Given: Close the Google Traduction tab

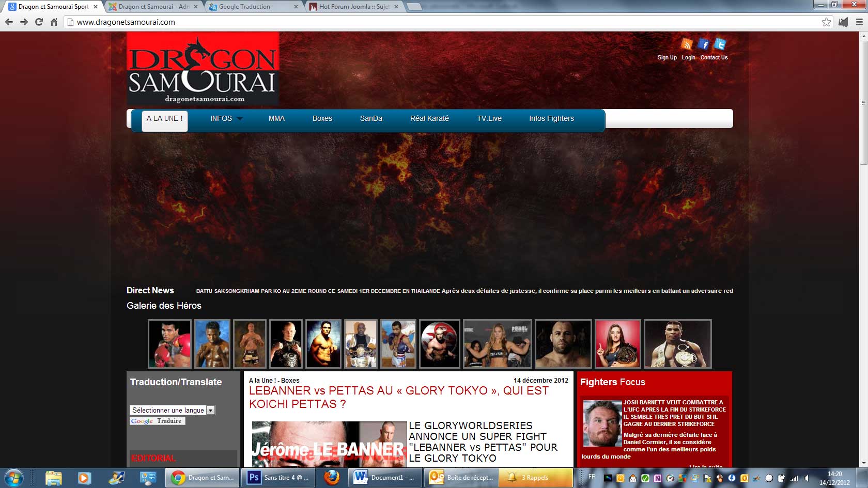Looking at the screenshot, I should tap(296, 7).
